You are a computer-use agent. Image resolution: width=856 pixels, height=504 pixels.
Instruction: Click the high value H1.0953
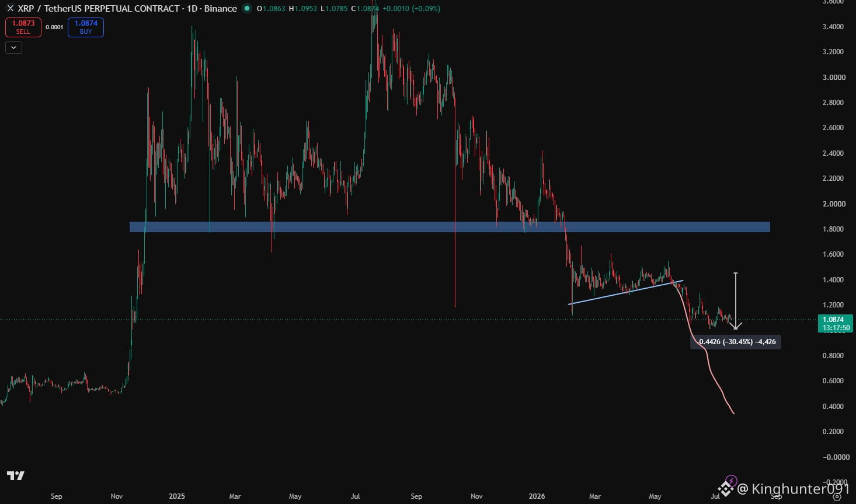point(303,9)
